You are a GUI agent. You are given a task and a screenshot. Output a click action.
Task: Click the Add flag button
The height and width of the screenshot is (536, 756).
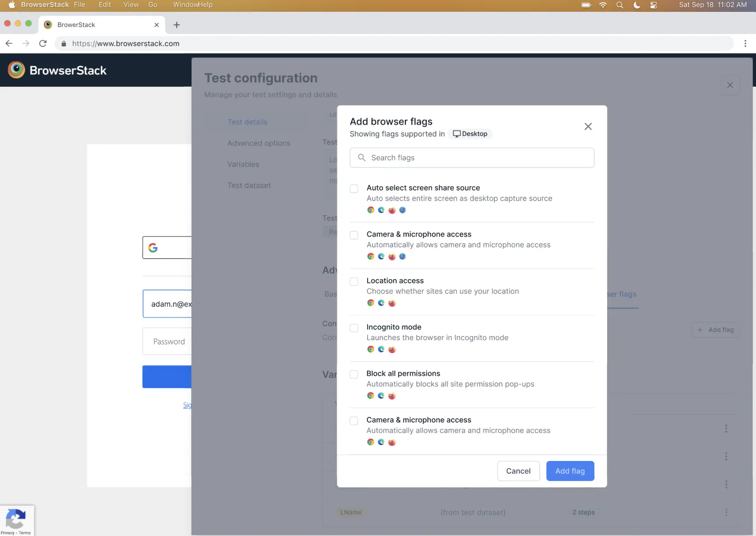pos(570,471)
